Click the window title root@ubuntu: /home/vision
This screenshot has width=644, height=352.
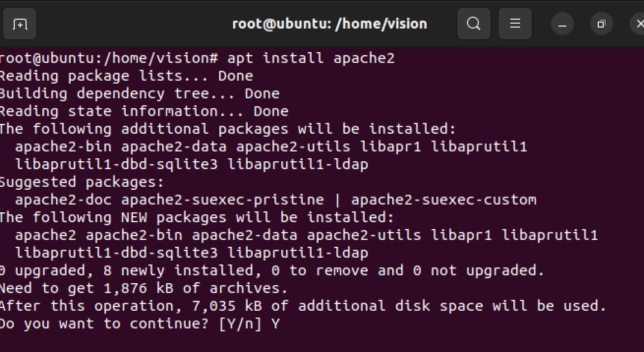point(329,24)
